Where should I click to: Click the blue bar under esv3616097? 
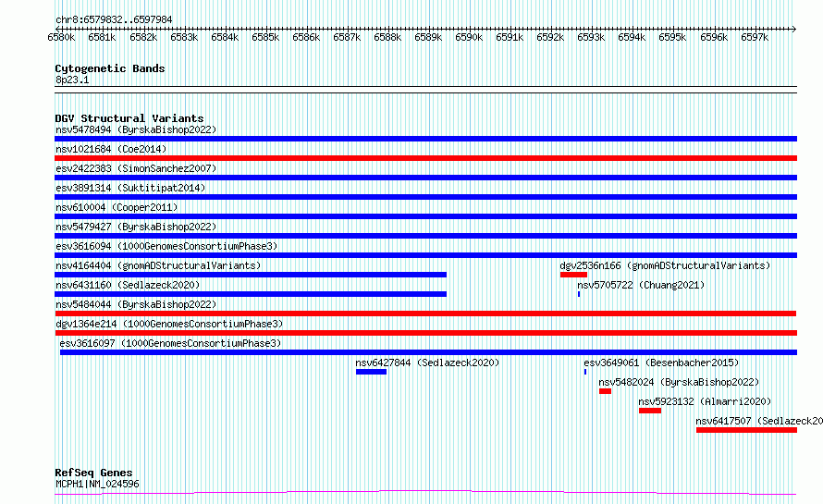[428, 352]
